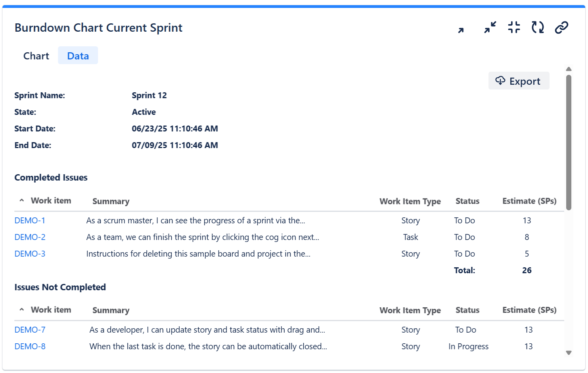Click the scrollbar up arrow
This screenshot has width=588, height=373.
click(x=569, y=69)
